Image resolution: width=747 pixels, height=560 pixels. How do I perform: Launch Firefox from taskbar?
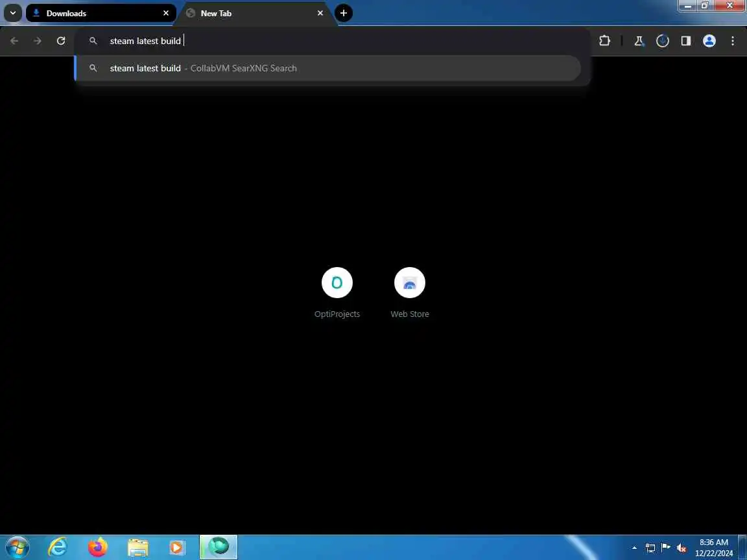[x=98, y=547]
